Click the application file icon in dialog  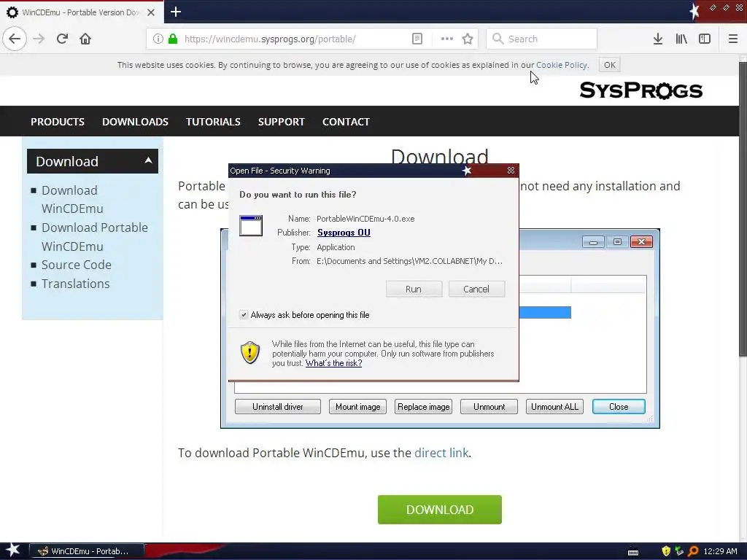251,226
